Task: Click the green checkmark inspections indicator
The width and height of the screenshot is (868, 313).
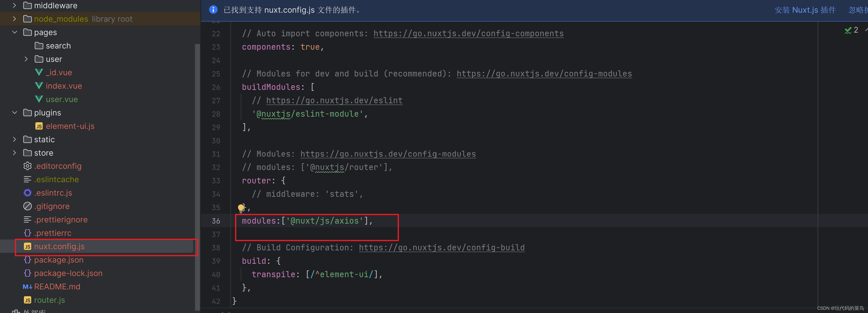Action: tap(848, 30)
